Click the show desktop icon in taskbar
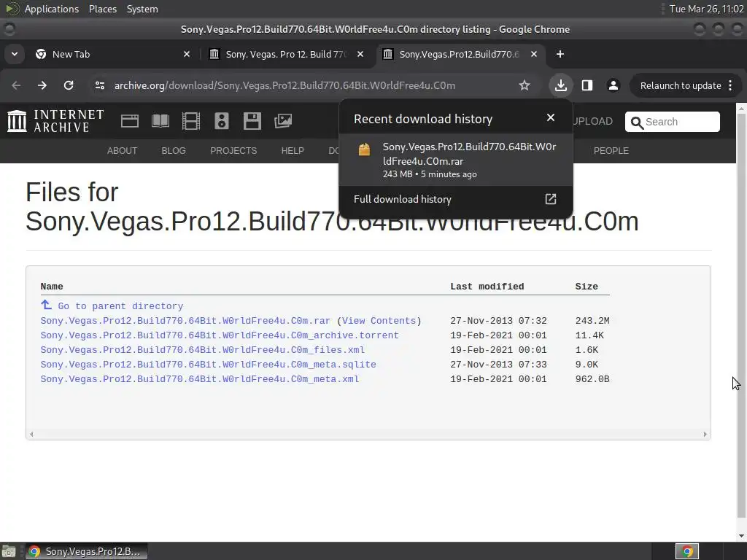Screen dimensions: 747x560 tap(9, 551)
